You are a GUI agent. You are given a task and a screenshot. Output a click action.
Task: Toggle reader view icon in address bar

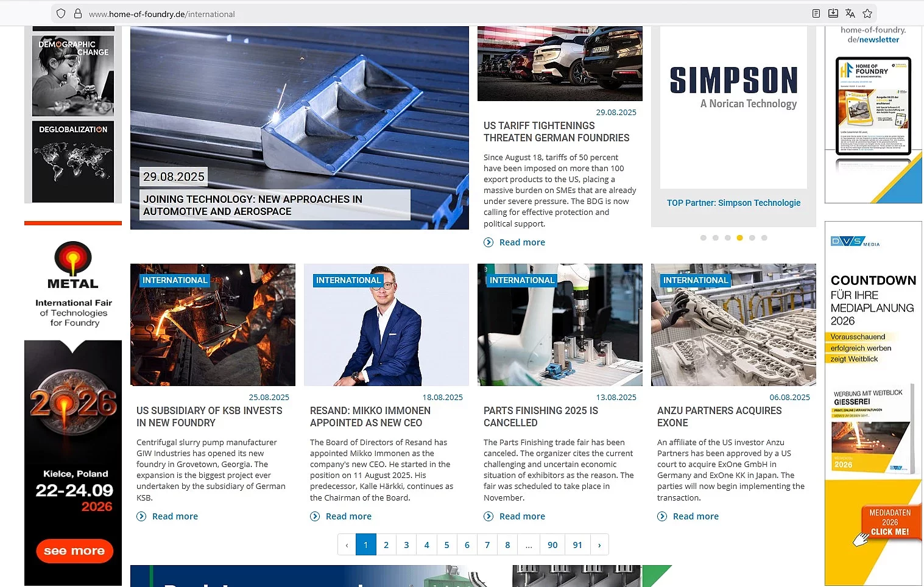(816, 13)
